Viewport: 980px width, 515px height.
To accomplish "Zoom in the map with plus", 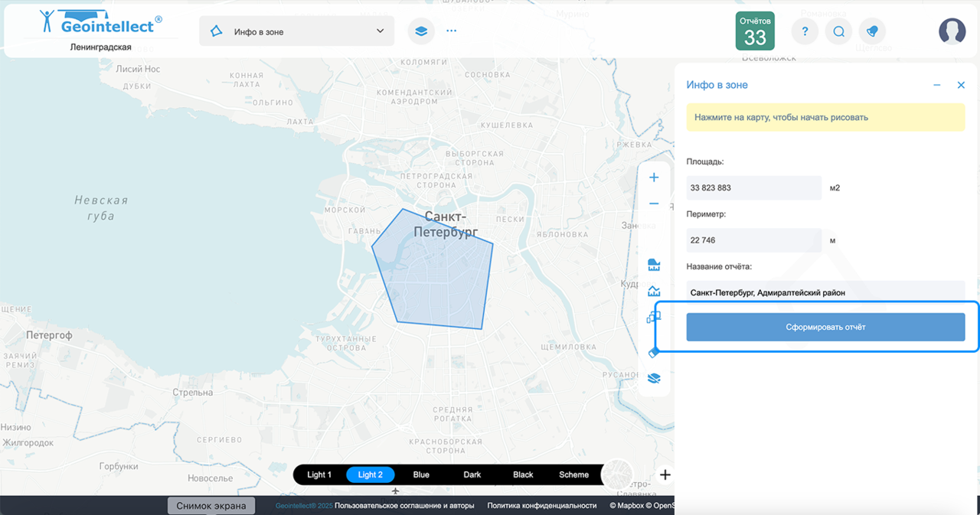I will coord(654,178).
